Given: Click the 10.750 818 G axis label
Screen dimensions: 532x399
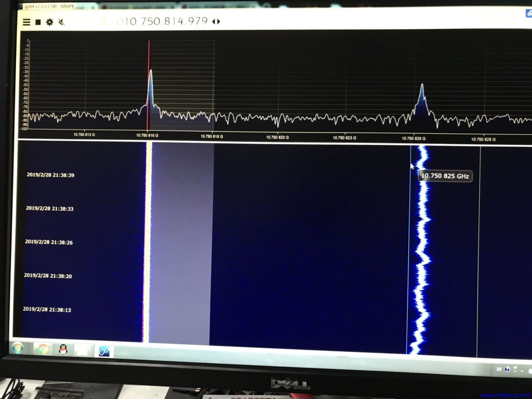Looking at the screenshot, I should pos(212,136).
